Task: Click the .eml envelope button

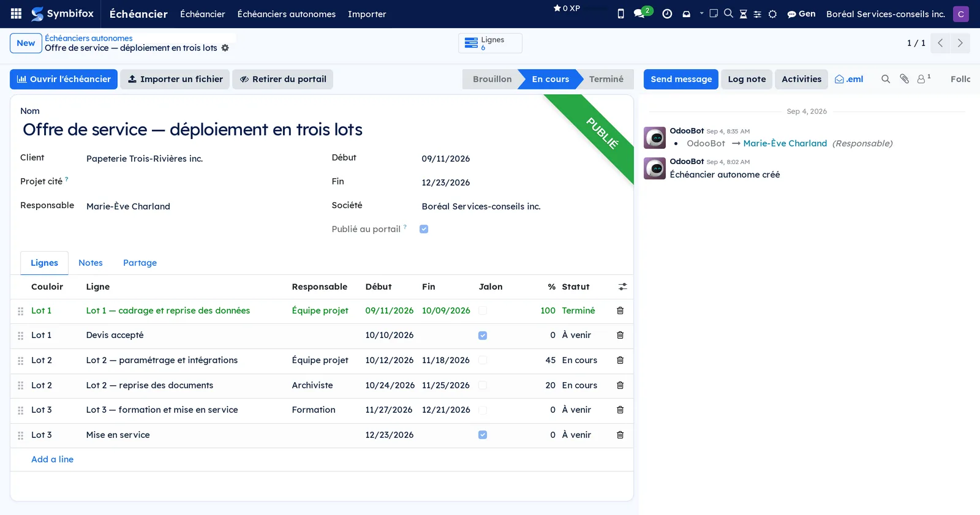Action: [x=849, y=79]
